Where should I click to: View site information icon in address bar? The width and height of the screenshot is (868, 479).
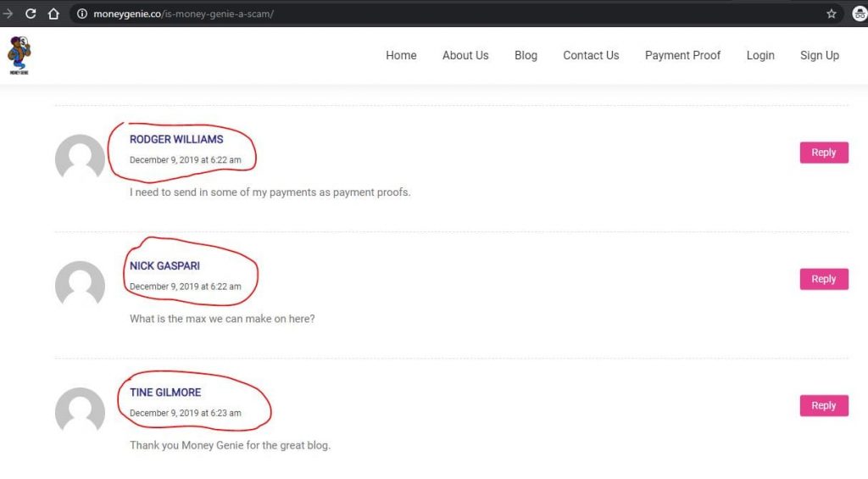coord(82,14)
